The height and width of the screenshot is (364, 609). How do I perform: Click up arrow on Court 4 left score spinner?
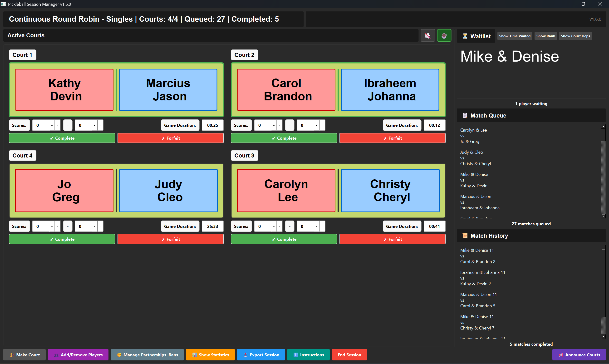pyautogui.click(x=52, y=227)
